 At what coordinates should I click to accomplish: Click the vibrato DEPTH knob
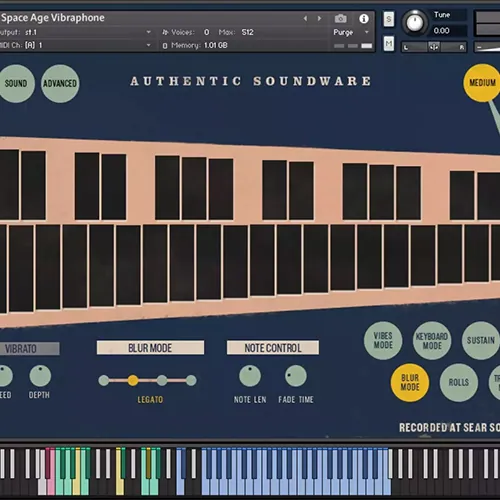pyautogui.click(x=40, y=376)
